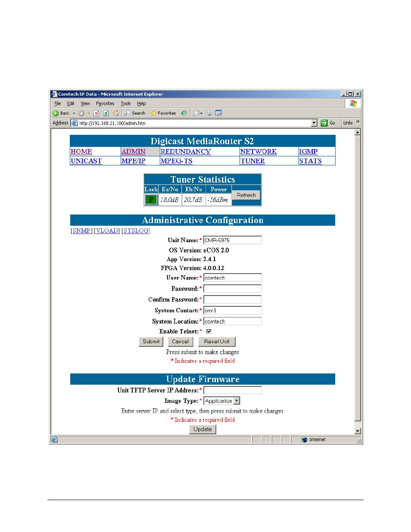Toggle the Enable Telnet checkbox
Viewport: 411px width, 532px height.
(x=209, y=331)
